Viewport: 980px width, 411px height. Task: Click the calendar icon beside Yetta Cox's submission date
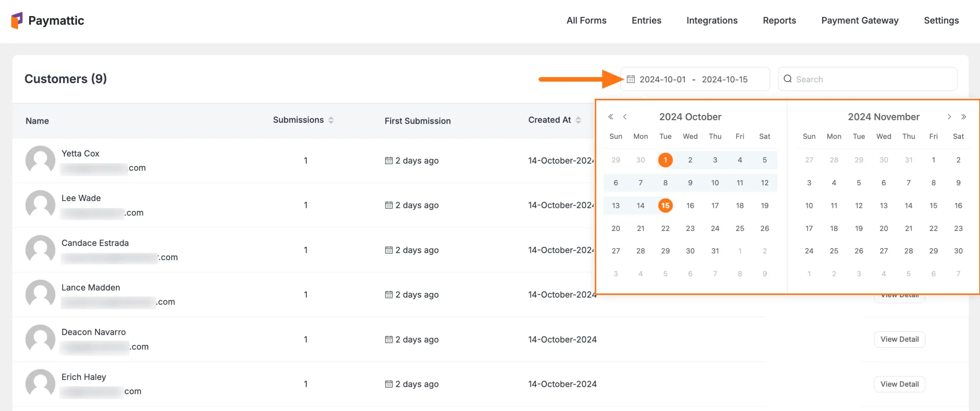388,160
